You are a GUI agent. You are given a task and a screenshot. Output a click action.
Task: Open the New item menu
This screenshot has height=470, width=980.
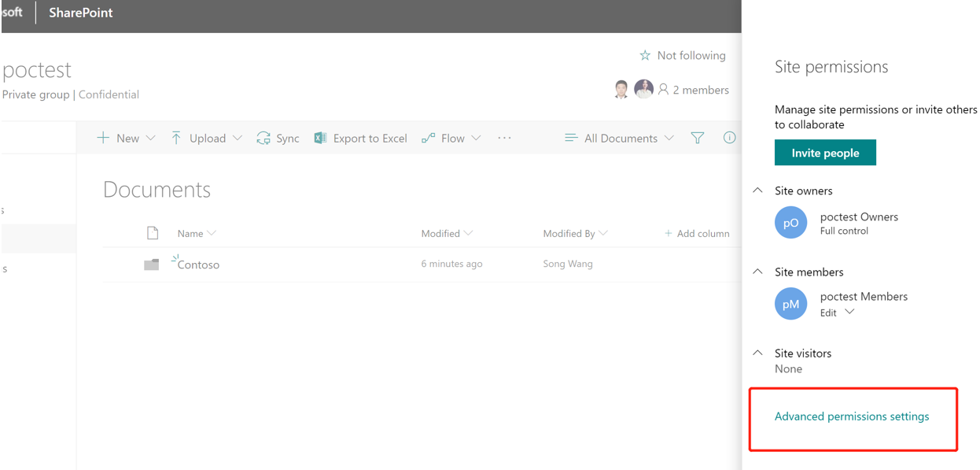126,138
